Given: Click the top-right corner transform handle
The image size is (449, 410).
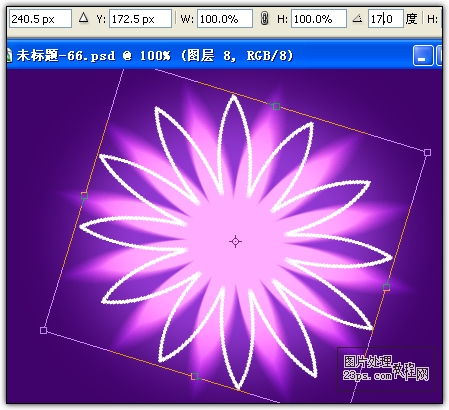Looking at the screenshot, I should (x=427, y=152).
